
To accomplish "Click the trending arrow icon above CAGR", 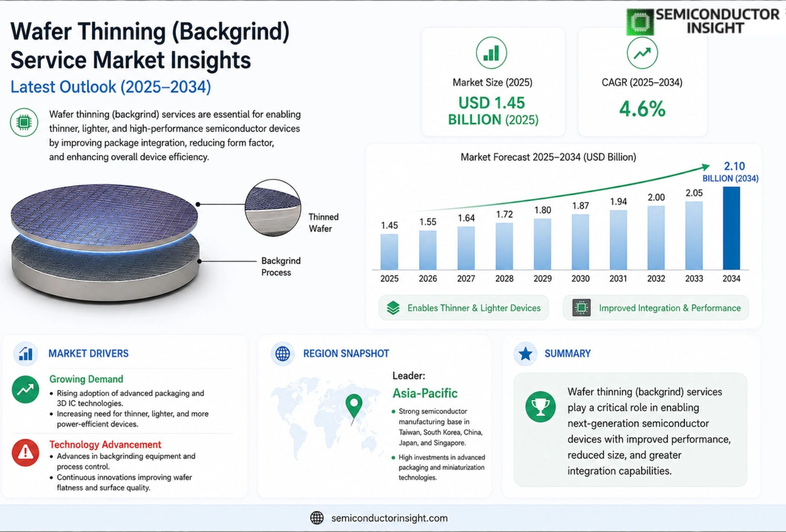I will tap(642, 53).
